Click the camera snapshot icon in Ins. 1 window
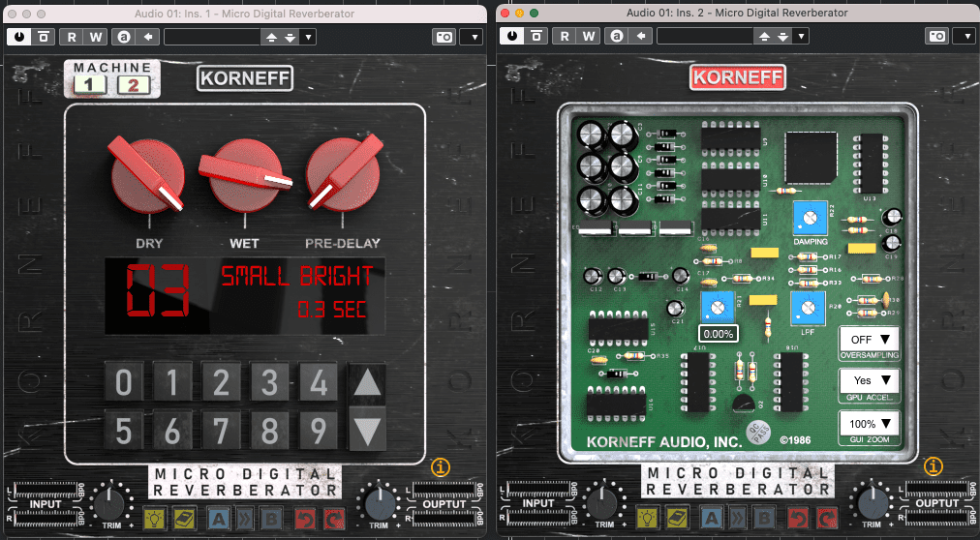The width and height of the screenshot is (980, 540). [444, 37]
